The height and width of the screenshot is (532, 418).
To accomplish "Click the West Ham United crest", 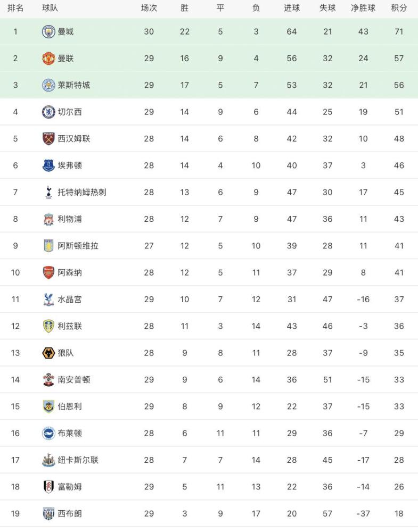I will click(x=48, y=139).
